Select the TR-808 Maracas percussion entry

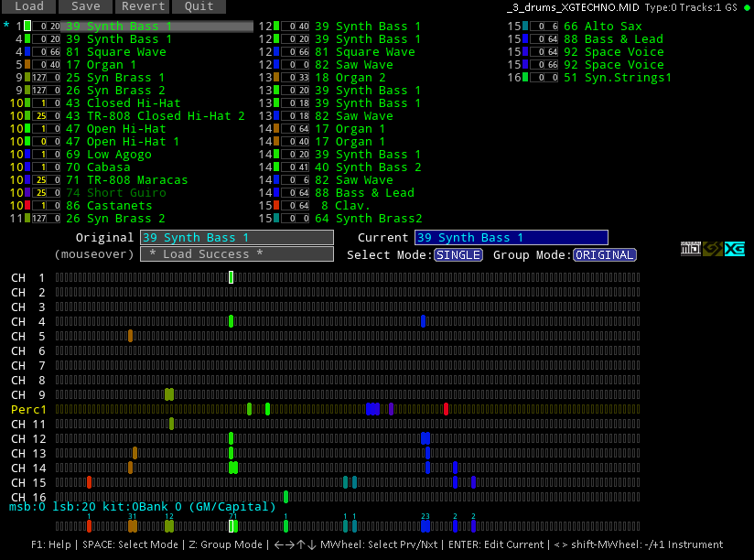coord(126,180)
